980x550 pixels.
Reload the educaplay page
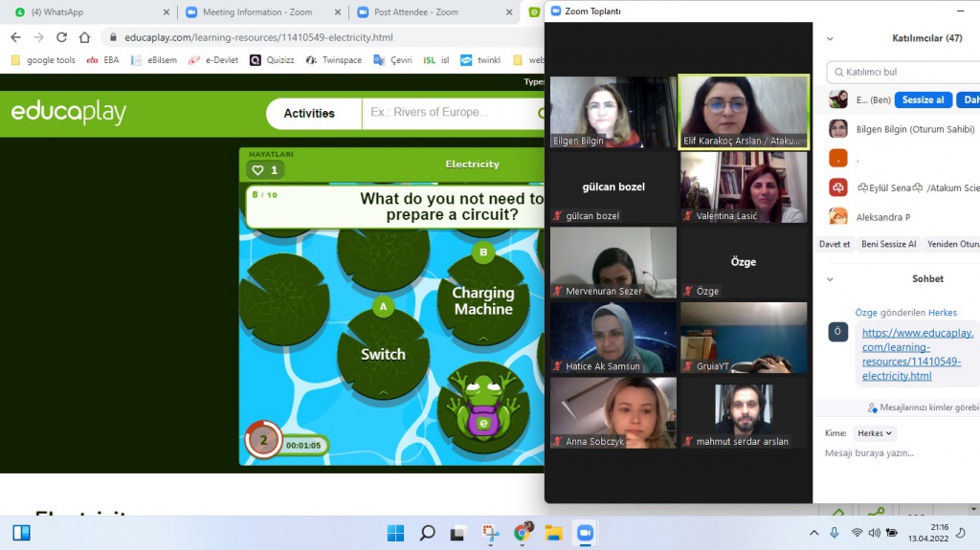pyautogui.click(x=61, y=37)
